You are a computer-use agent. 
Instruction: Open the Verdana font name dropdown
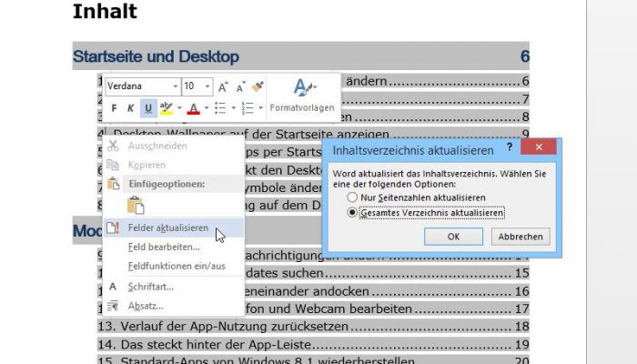pos(175,86)
